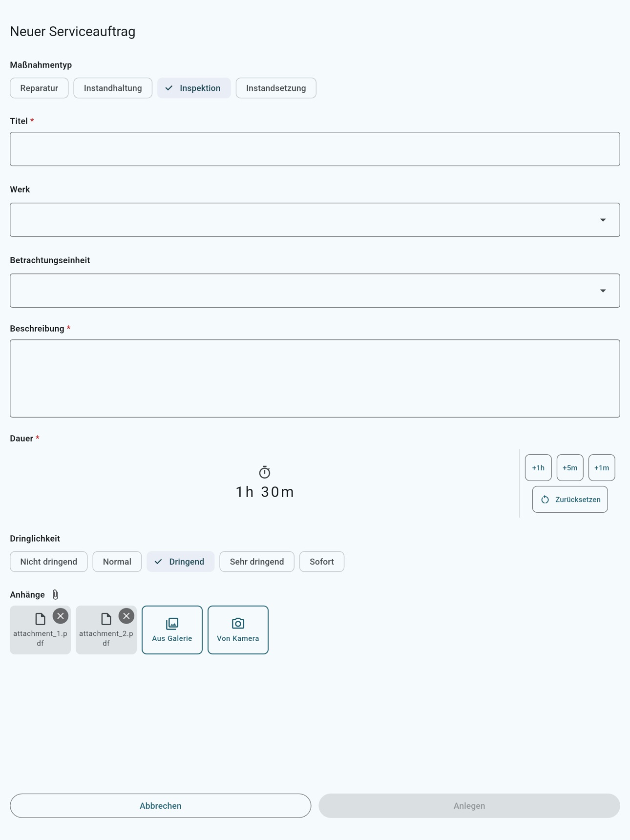
Task: Set urgency to Normal
Action: (117, 562)
